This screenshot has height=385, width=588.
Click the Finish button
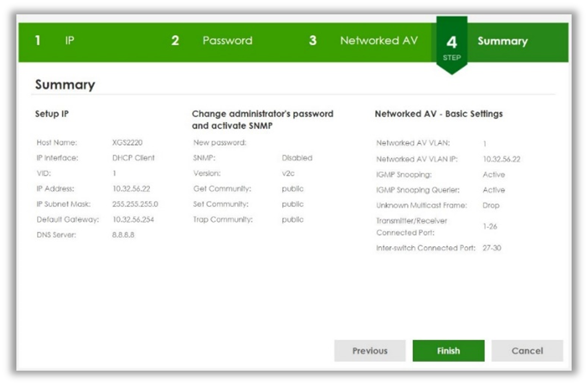click(449, 351)
